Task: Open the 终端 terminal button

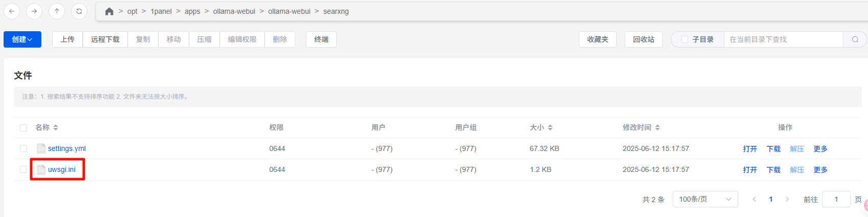Action: coord(321,39)
